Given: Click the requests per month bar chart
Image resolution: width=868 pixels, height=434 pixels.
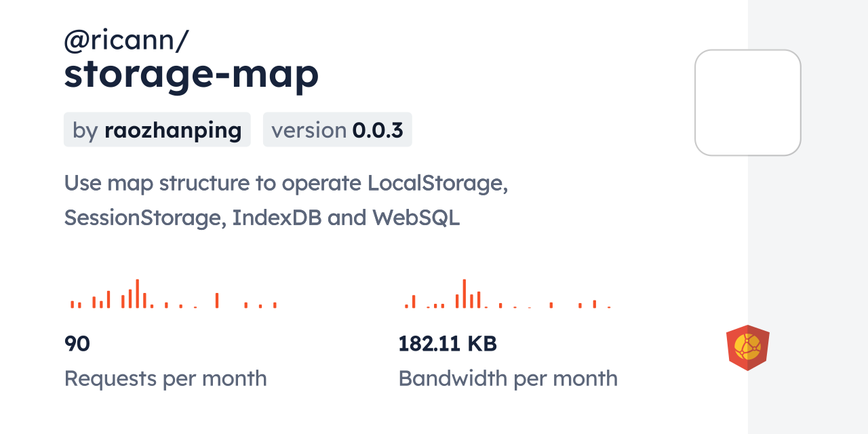Looking at the screenshot, I should 174,294.
